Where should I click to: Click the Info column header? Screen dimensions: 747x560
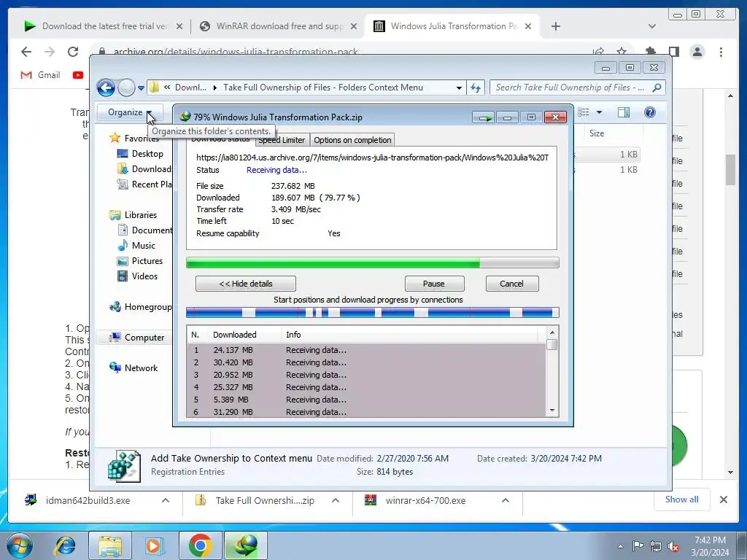click(x=410, y=335)
